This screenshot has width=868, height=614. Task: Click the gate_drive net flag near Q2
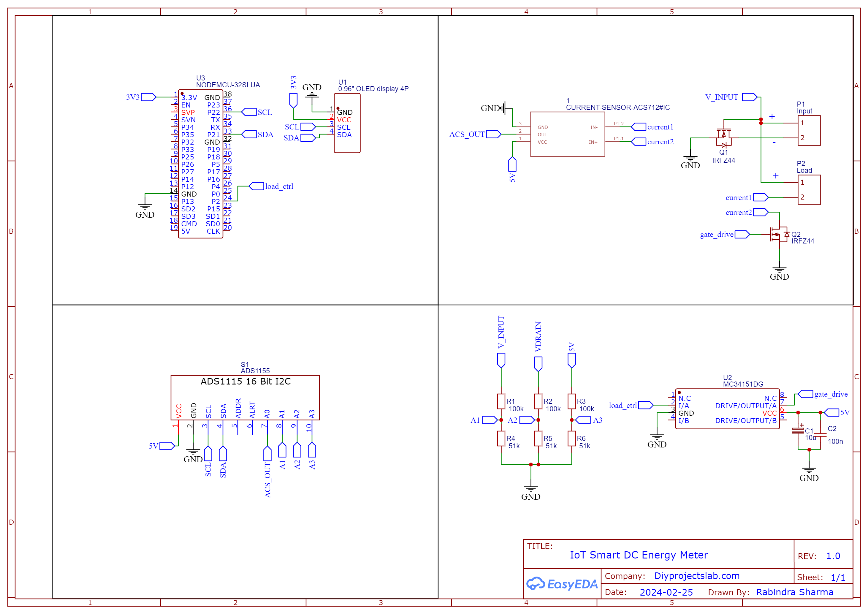point(742,235)
